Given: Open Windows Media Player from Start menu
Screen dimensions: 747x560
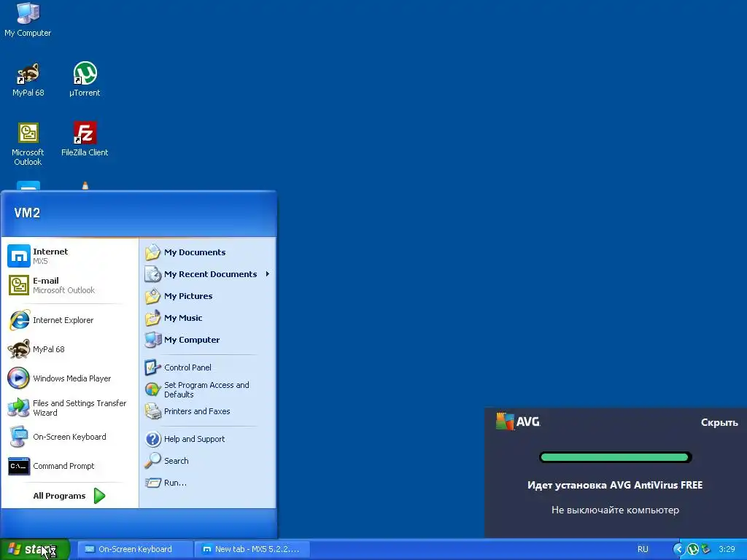Looking at the screenshot, I should click(x=69, y=378).
